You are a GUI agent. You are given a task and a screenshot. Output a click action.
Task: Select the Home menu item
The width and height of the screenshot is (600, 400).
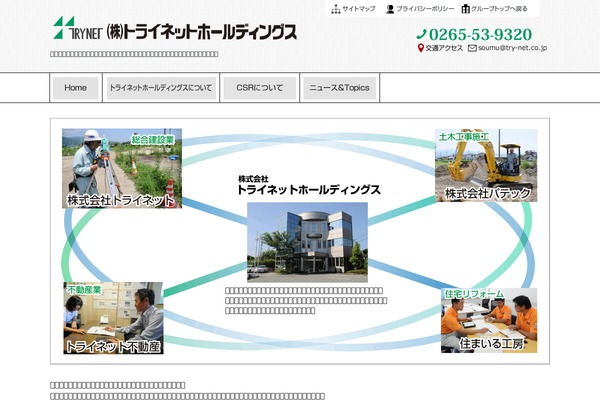(76, 88)
